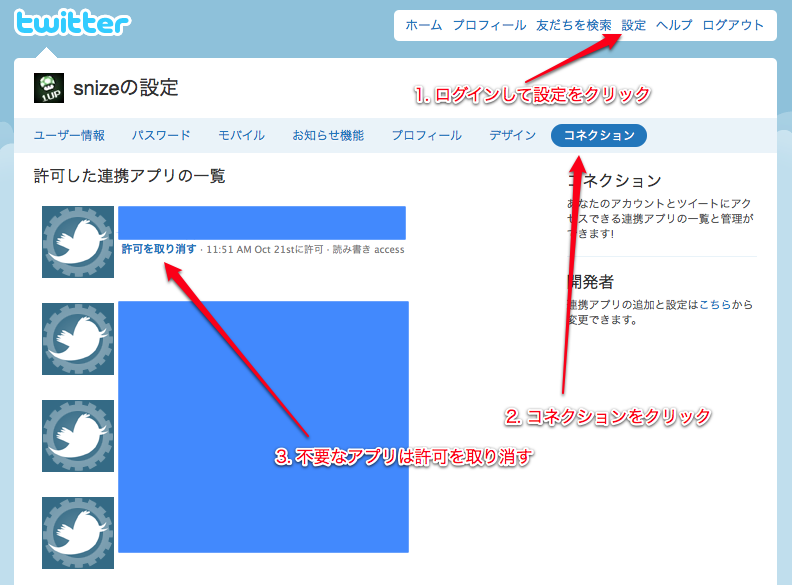Click 設定 in the top navigation

pyautogui.click(x=634, y=25)
